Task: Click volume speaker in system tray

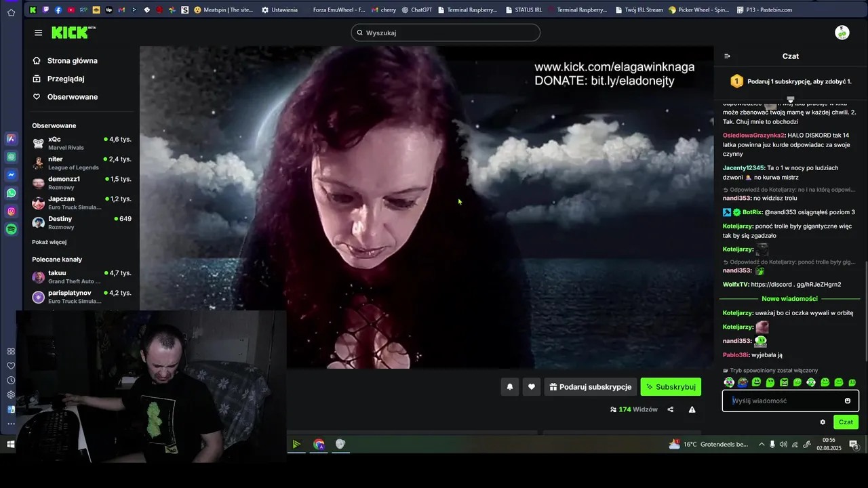Action: [784, 445]
